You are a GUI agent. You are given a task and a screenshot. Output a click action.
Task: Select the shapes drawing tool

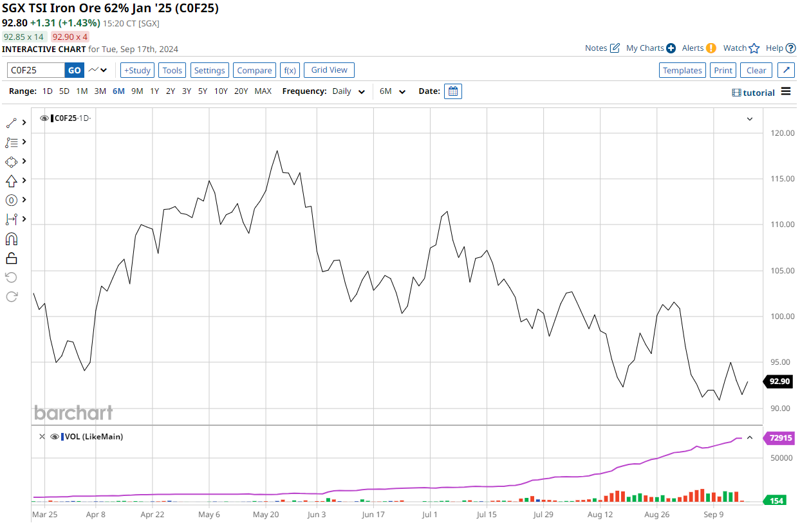[x=12, y=161]
